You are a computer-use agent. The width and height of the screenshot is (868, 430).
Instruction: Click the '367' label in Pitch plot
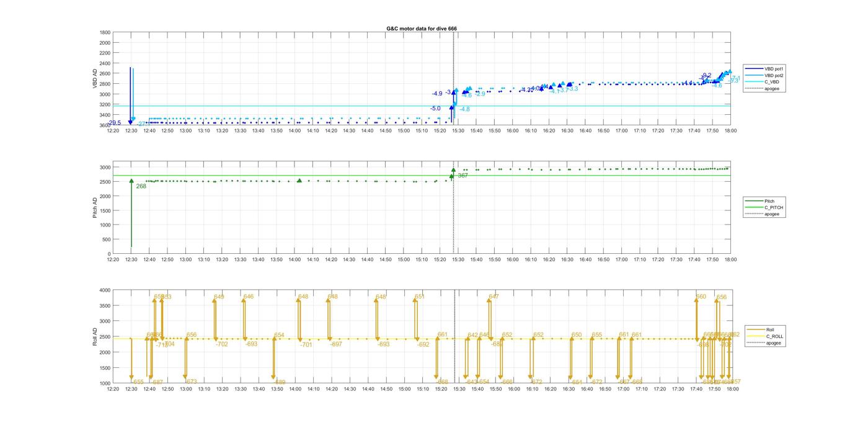pyautogui.click(x=463, y=176)
